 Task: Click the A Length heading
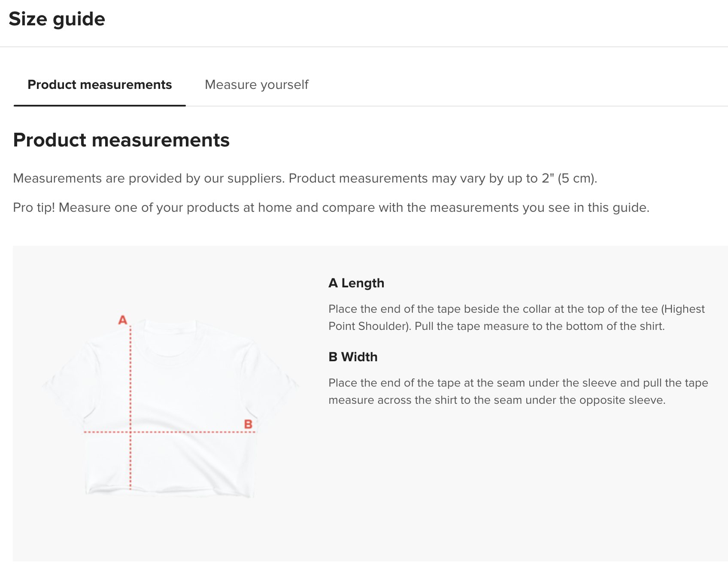tap(356, 283)
